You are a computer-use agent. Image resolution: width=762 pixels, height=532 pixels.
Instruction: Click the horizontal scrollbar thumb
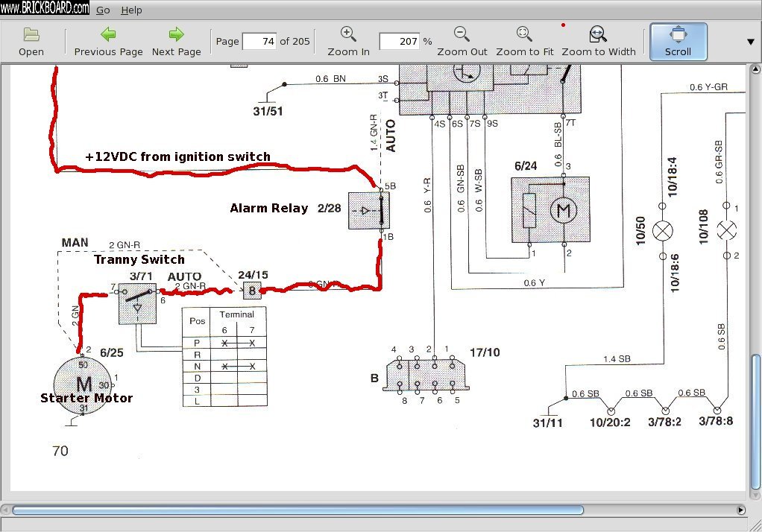click(x=297, y=510)
